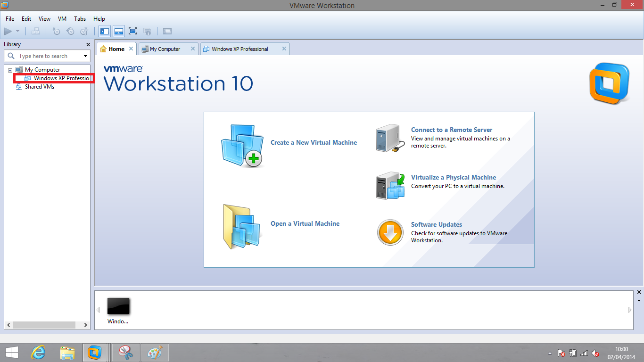The height and width of the screenshot is (362, 644).
Task: Close the Windows XP Professional tab
Action: pyautogui.click(x=284, y=49)
